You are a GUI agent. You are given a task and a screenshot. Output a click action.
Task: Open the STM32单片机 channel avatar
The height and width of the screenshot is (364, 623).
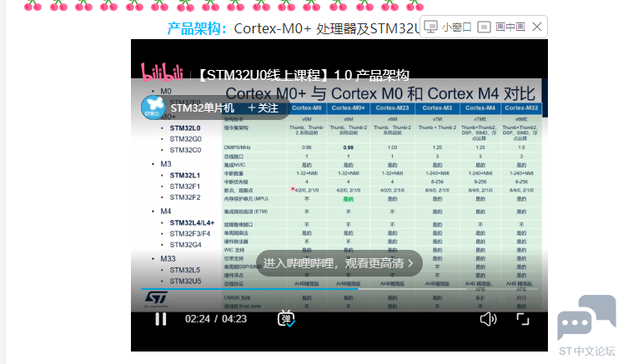pos(153,107)
